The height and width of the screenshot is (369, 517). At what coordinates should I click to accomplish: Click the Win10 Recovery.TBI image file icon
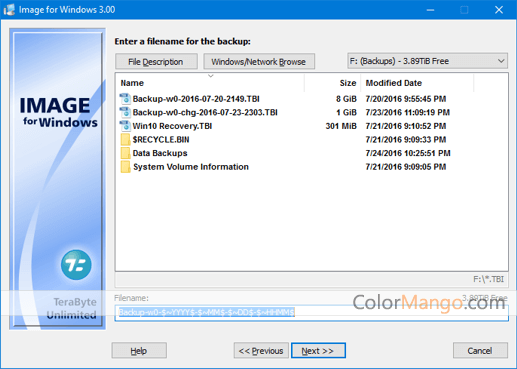[x=125, y=126]
